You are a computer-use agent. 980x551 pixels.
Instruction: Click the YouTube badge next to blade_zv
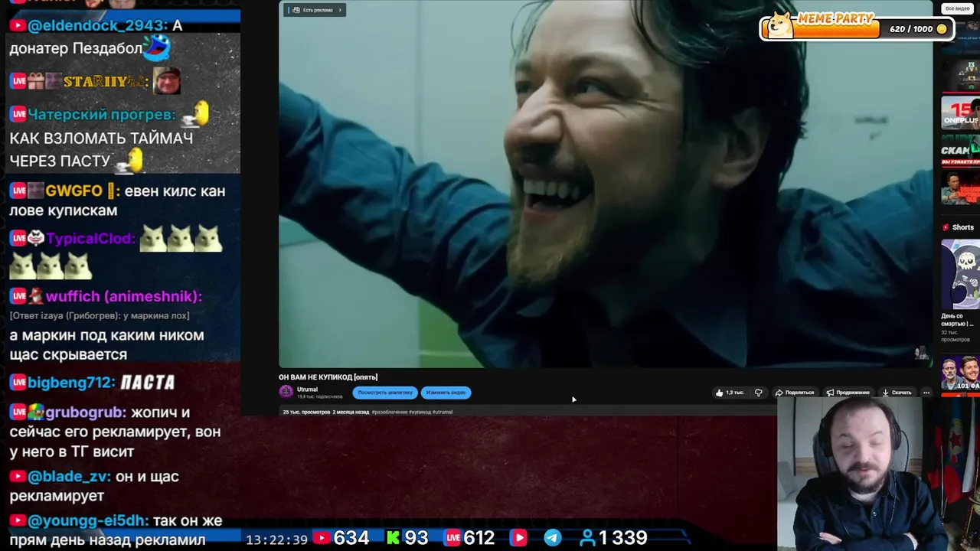(x=18, y=476)
